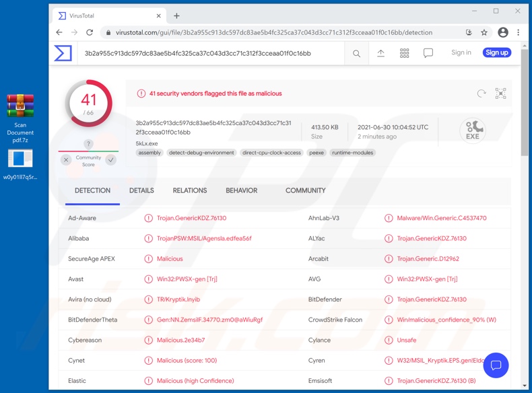This screenshot has height=393, width=532.
Task: Click the assembly tag
Action: point(149,153)
